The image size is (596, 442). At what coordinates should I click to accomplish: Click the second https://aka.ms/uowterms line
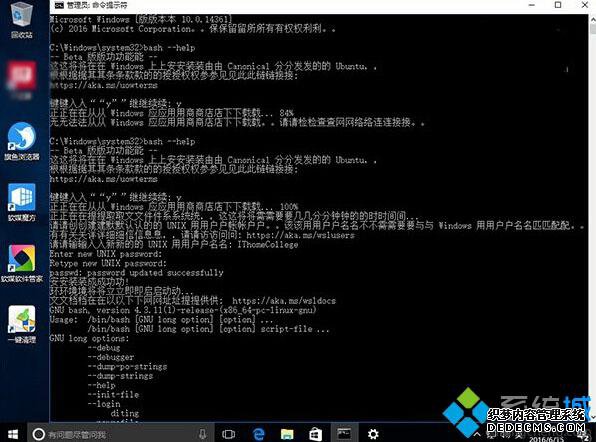103,179
